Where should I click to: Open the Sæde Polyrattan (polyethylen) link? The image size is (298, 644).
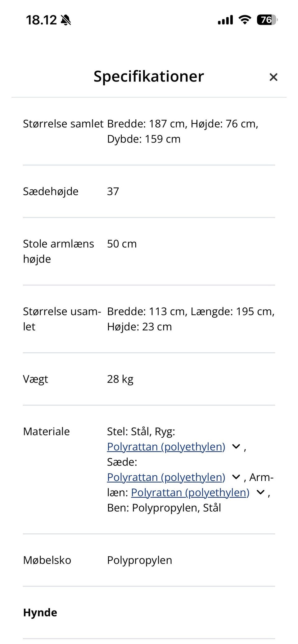(x=166, y=477)
